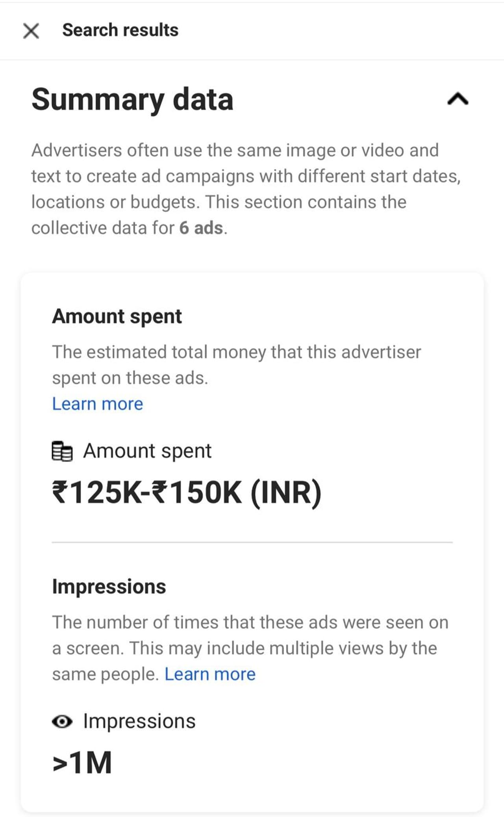
Task: Click 'same people' text before Learn more
Action: click(105, 674)
